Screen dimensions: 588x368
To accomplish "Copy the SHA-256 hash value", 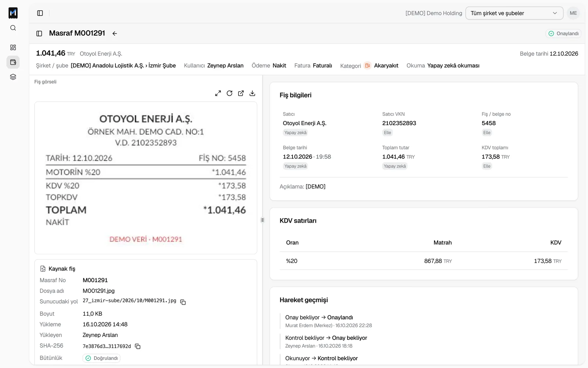I will coord(138,346).
